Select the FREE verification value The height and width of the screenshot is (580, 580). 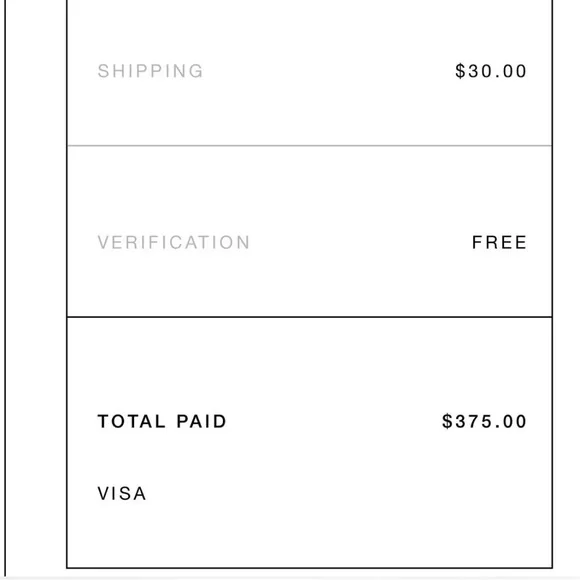[499, 242]
